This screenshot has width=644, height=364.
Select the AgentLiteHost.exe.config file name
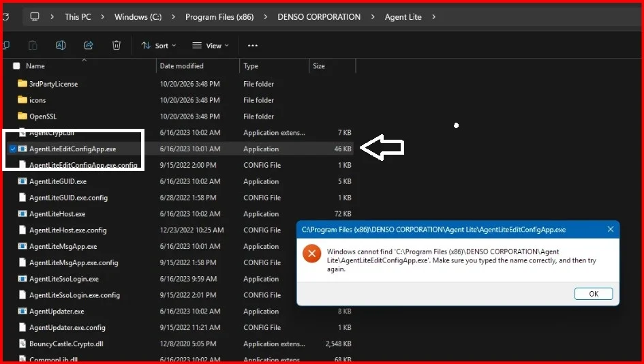tap(67, 230)
